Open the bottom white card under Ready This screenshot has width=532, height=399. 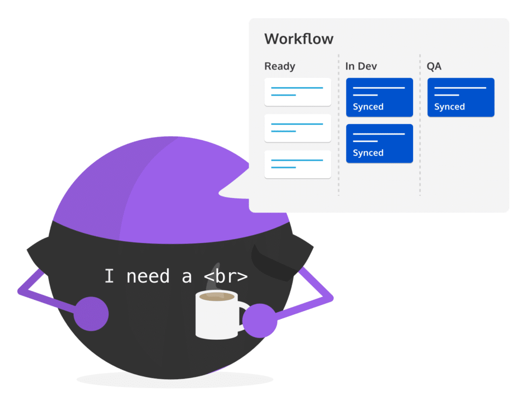298,164
